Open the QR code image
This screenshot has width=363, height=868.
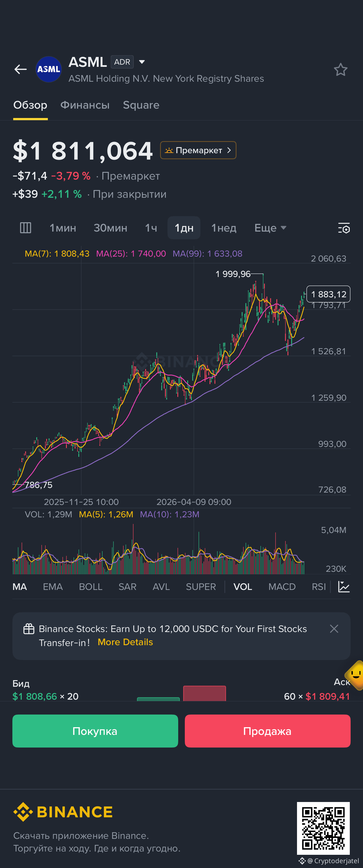[323, 828]
